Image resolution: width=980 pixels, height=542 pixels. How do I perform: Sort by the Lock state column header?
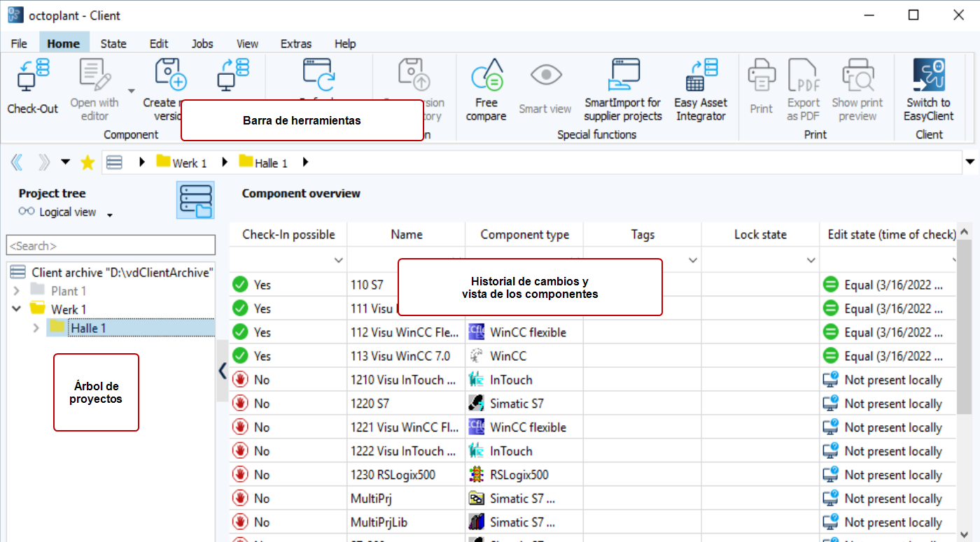tap(761, 234)
